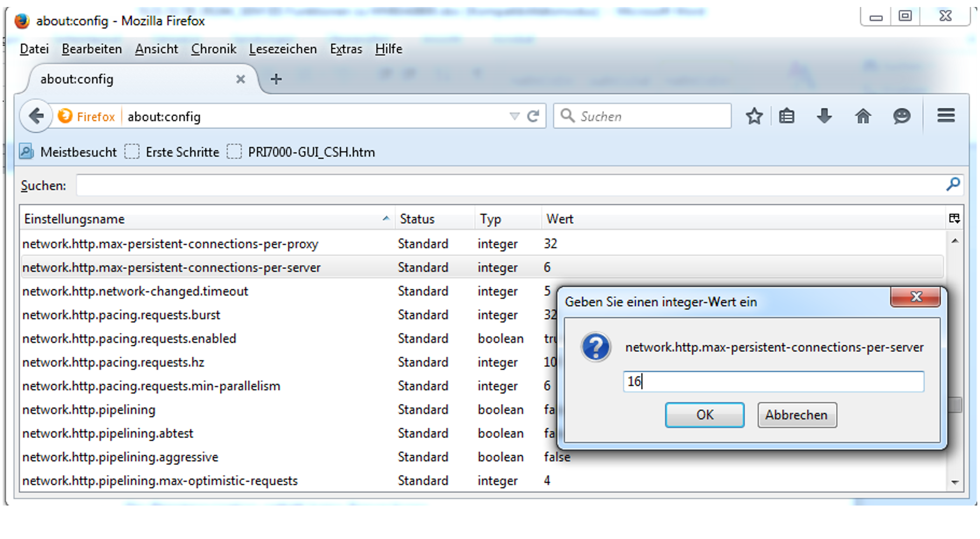Open the chat smiley icon
This screenshot has height=539, width=980.
click(x=901, y=116)
